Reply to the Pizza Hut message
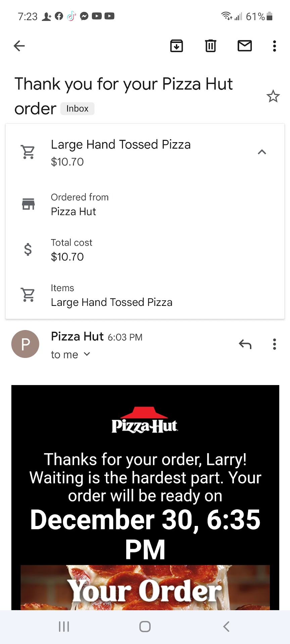Viewport: 290px width, 644px height. point(245,344)
